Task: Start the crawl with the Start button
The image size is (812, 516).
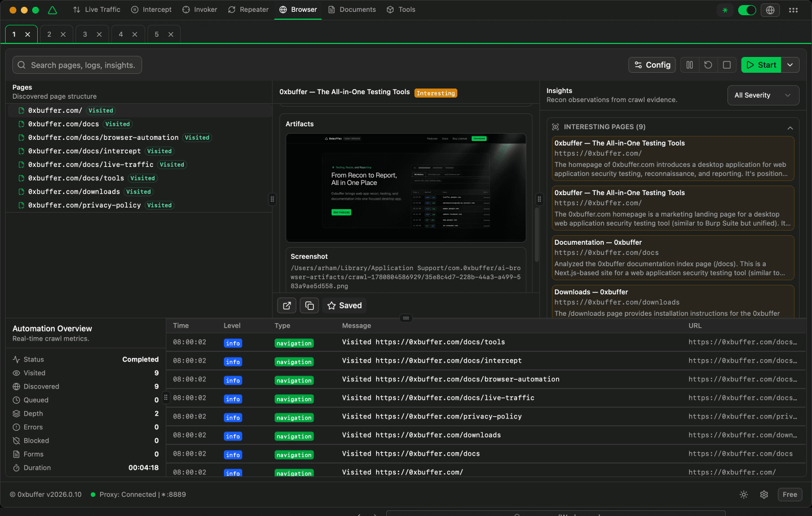Action: [x=761, y=65]
